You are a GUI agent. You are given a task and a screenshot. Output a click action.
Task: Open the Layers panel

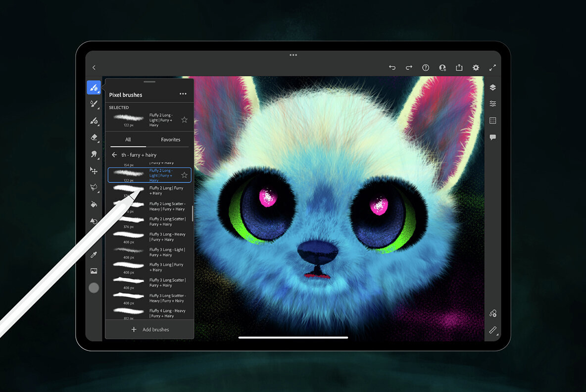click(x=493, y=87)
